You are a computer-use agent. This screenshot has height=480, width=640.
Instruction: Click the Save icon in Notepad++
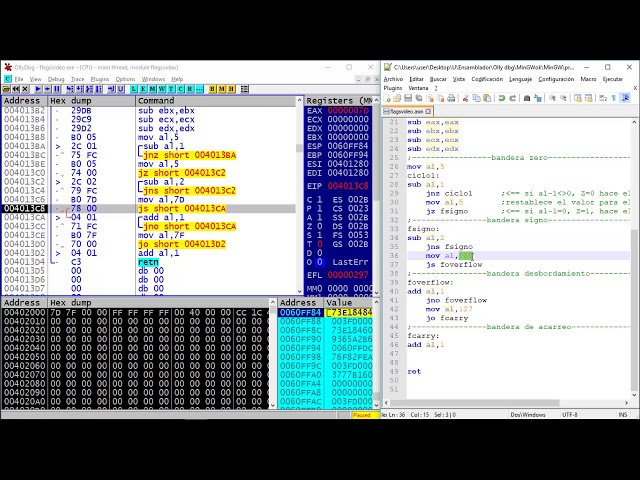pyautogui.click(x=408, y=98)
